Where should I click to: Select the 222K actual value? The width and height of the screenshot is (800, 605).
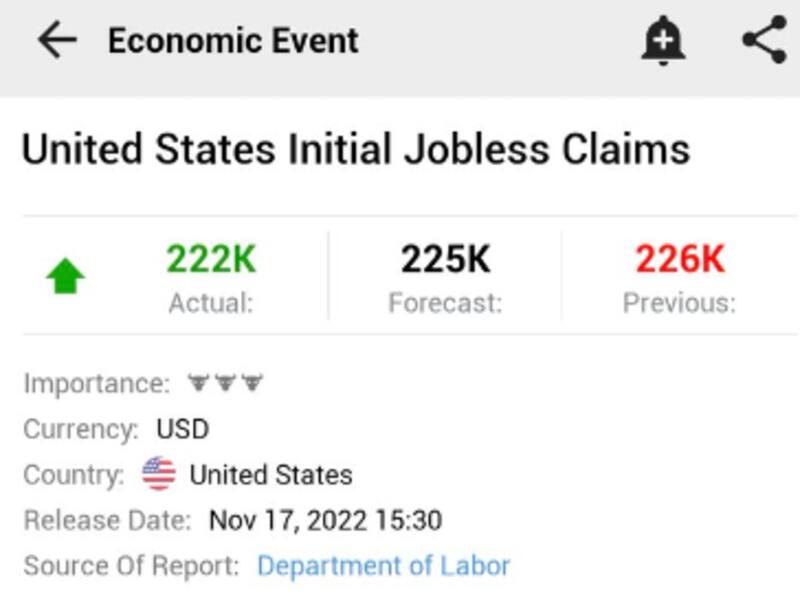(211, 260)
